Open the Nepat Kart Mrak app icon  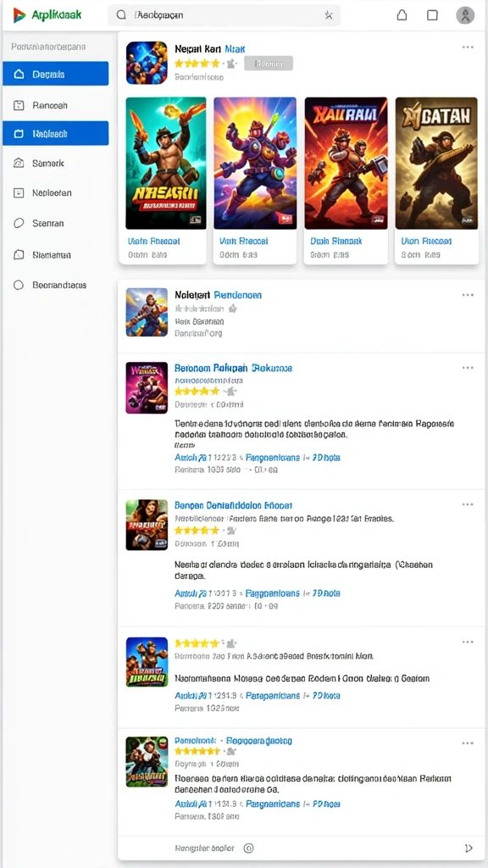[x=147, y=63]
